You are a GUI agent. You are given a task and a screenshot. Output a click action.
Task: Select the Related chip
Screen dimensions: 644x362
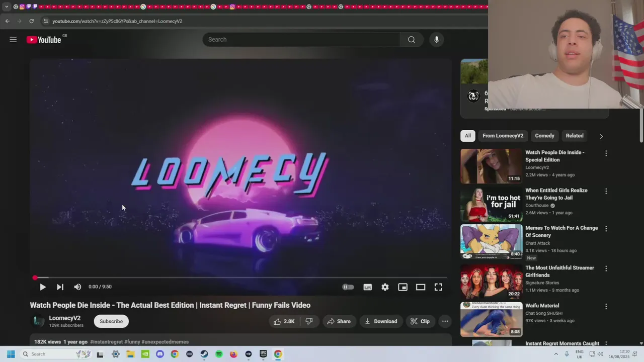[x=575, y=136]
